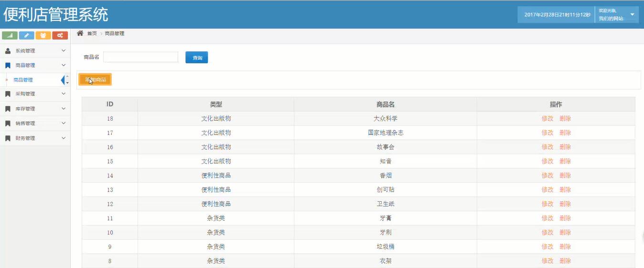Open the 财务管理 sidebar menu

[x=35, y=138]
